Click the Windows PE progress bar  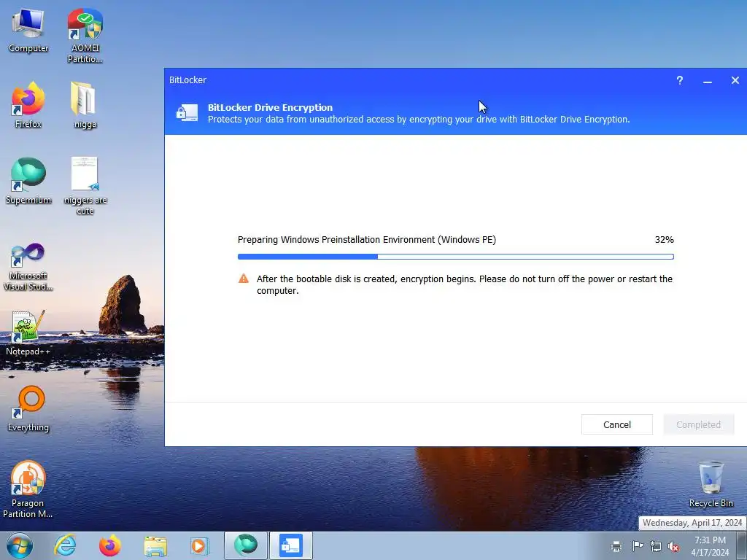(455, 257)
